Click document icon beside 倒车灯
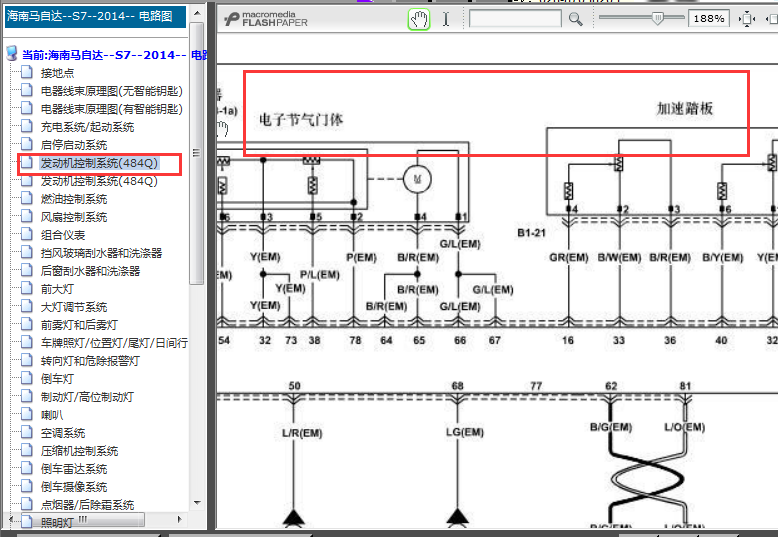The height and width of the screenshot is (537, 778). 27,378
